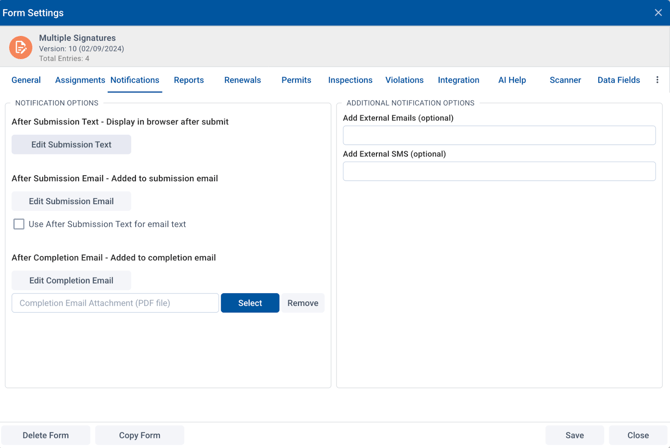Click the orange form document icon
The image size is (670, 448).
20,47
